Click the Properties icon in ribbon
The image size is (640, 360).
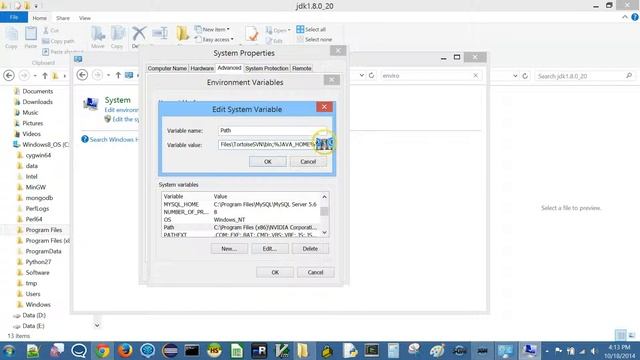pos(252,34)
